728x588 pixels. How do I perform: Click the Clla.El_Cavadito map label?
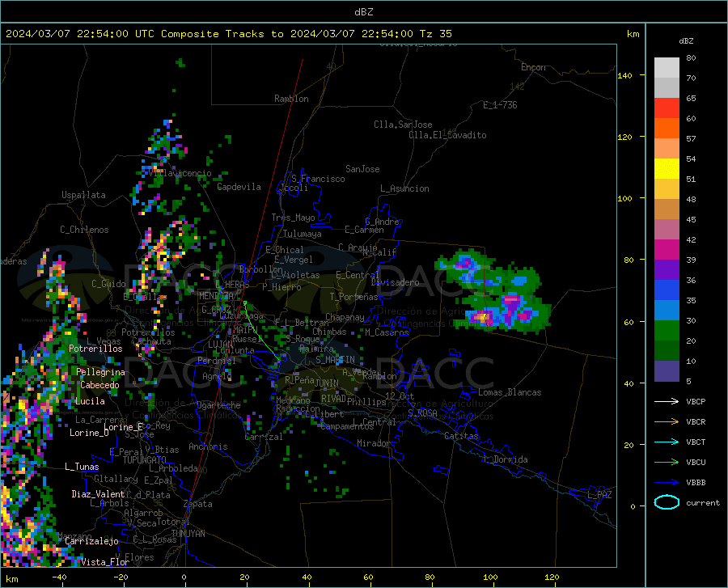(x=447, y=135)
